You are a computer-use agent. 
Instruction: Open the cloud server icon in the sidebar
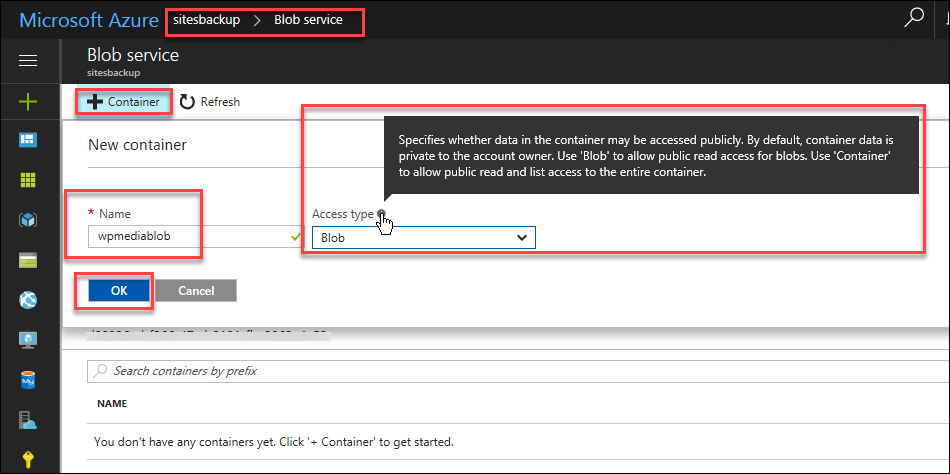tap(28, 419)
